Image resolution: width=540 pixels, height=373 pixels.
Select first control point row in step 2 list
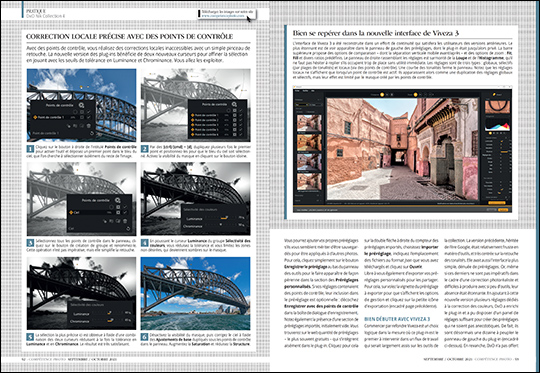[217, 115]
